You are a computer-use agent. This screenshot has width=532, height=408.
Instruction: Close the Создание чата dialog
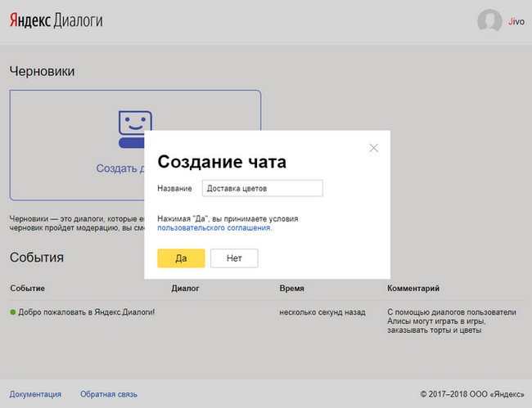(x=373, y=148)
